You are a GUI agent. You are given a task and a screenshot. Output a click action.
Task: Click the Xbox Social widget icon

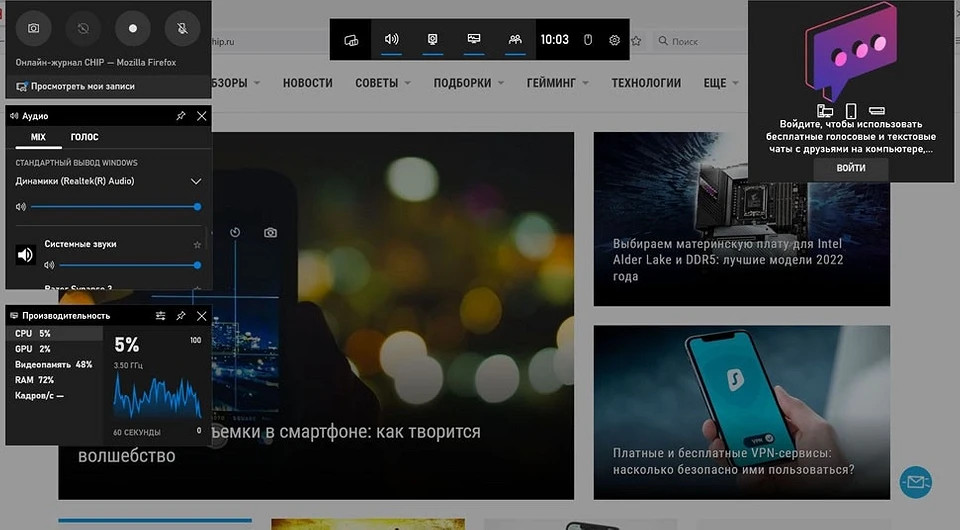[515, 40]
